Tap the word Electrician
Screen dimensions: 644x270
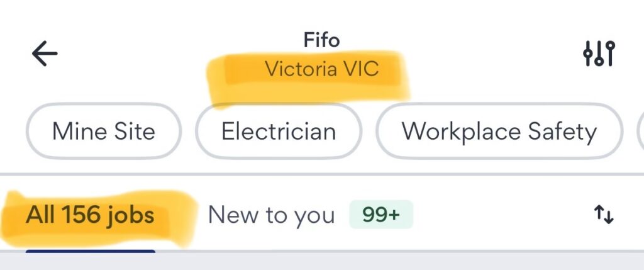pos(279,132)
